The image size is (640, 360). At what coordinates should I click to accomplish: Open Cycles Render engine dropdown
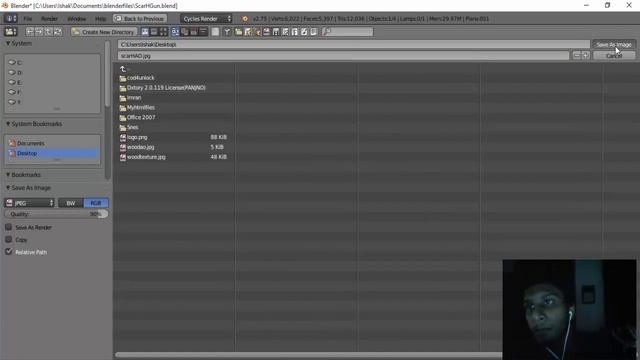206,19
